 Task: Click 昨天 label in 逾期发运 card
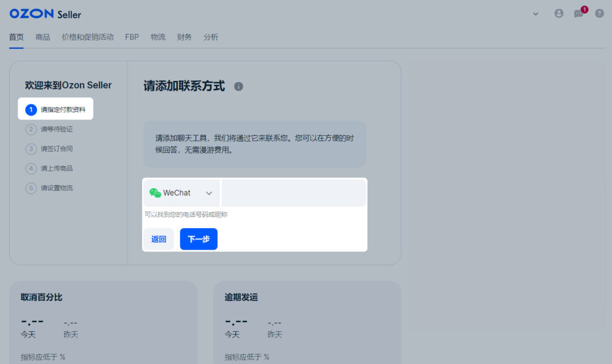[275, 335]
